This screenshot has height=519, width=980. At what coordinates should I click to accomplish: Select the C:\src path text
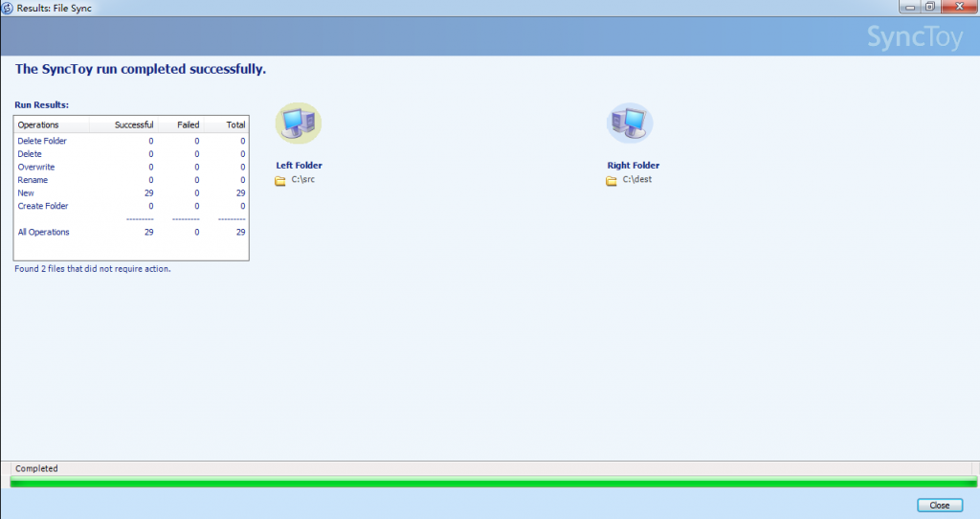[x=303, y=179]
